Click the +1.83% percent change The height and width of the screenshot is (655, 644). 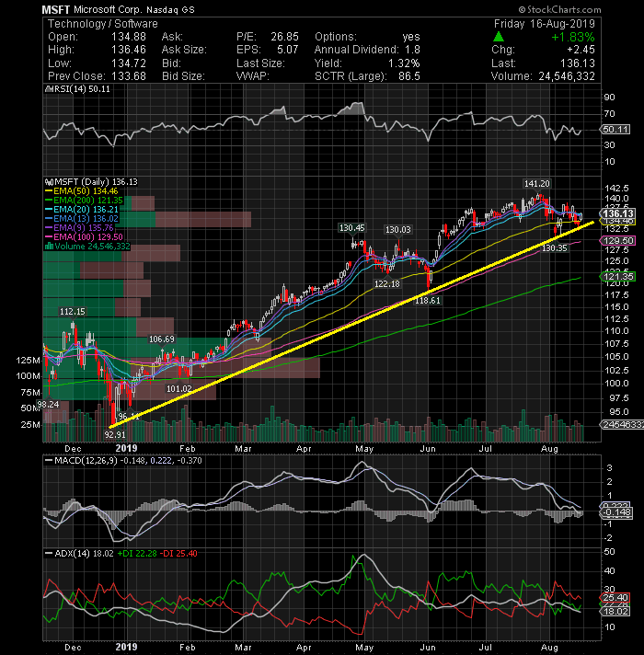pos(572,37)
